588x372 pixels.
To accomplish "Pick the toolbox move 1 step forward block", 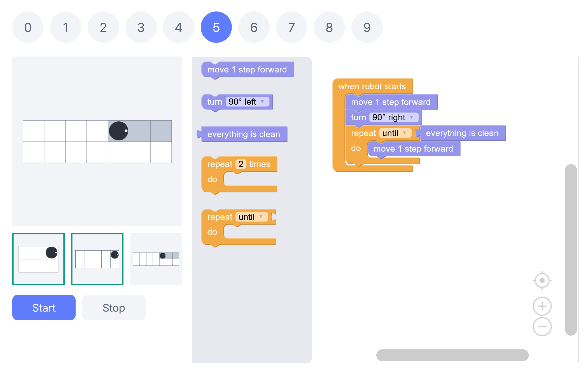I will point(248,70).
